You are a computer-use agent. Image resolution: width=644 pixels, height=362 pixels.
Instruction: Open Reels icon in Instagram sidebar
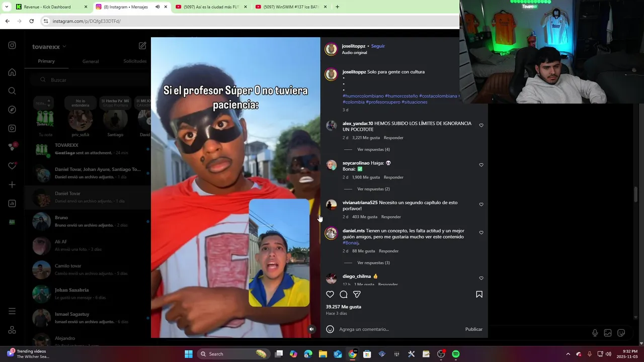click(12, 128)
